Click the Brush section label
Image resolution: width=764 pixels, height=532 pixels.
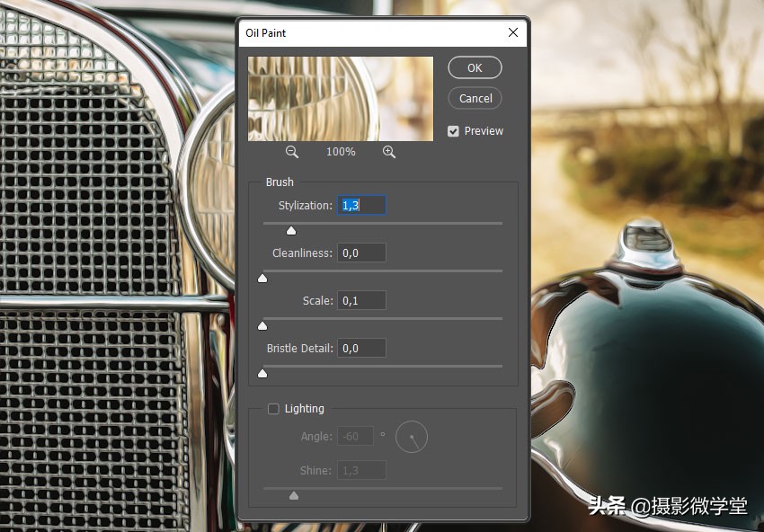coord(280,182)
